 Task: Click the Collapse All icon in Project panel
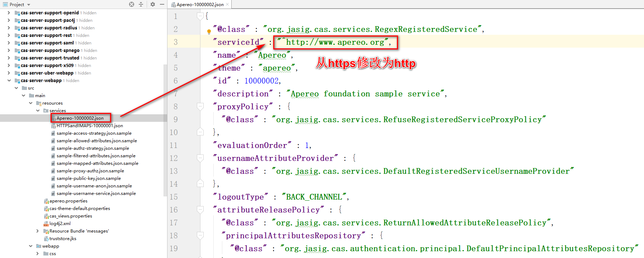click(x=141, y=4)
